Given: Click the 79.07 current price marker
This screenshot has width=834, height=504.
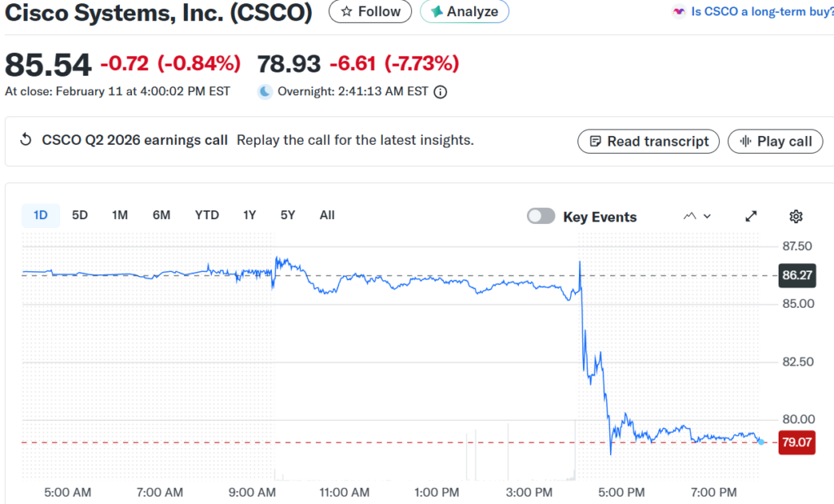Looking at the screenshot, I should click(x=797, y=443).
